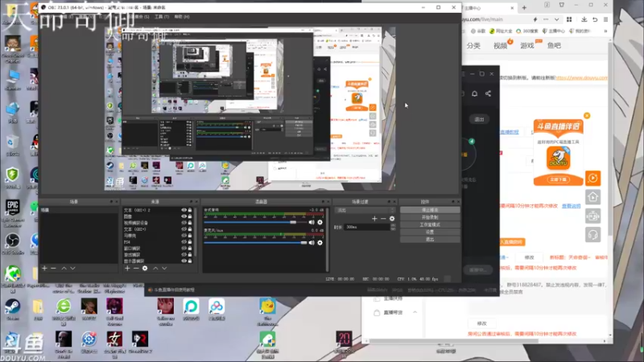Open browser downloads icon

point(584,19)
